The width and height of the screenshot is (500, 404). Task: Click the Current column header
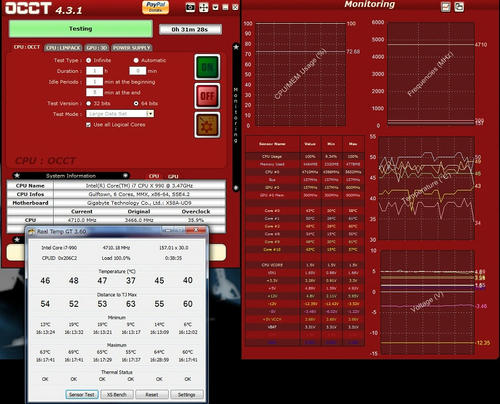point(82,212)
